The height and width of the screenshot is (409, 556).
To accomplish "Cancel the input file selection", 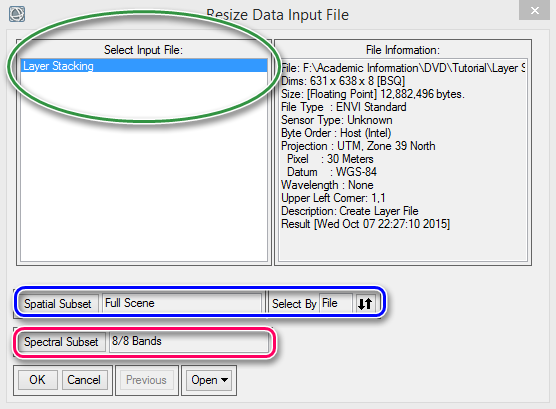I will 84,380.
